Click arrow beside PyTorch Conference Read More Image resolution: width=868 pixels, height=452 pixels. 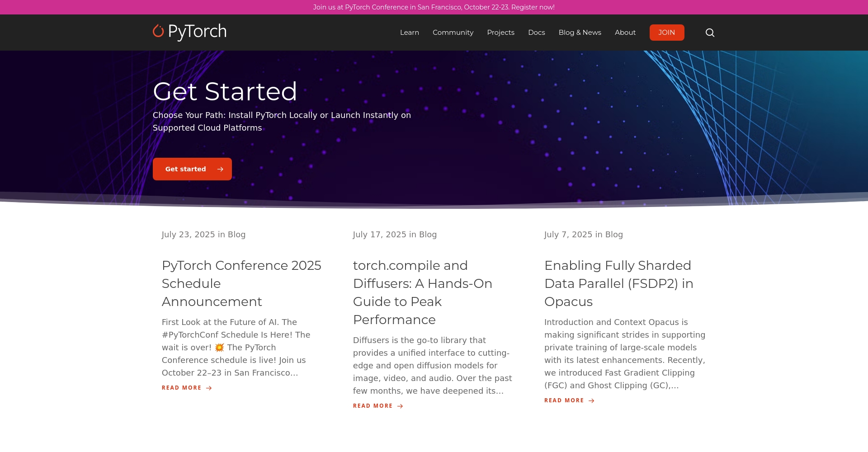tap(209, 388)
